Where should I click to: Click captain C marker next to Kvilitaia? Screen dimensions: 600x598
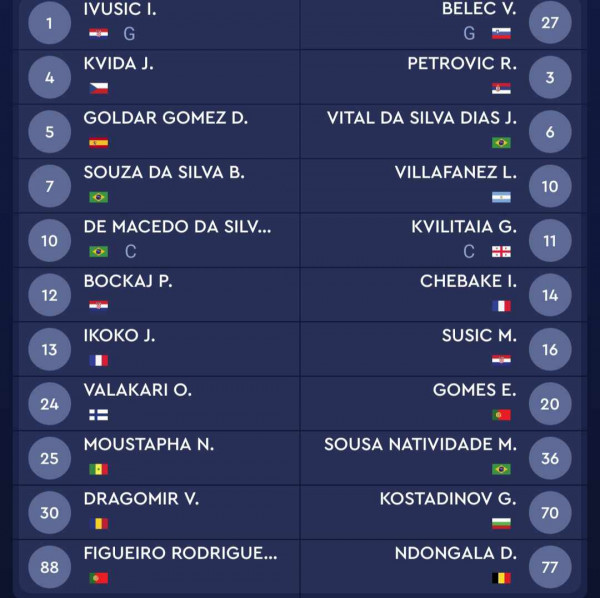[x=469, y=252]
